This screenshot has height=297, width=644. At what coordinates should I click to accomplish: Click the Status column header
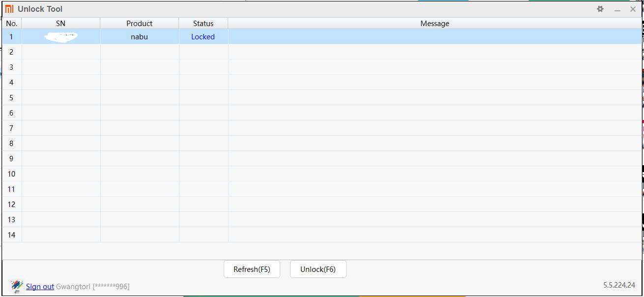[x=204, y=23]
